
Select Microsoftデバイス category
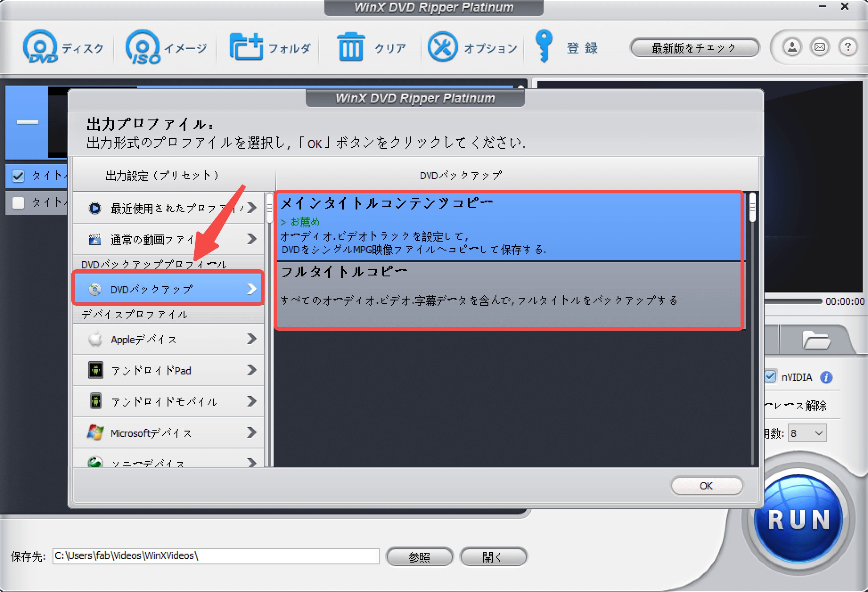pos(168,433)
